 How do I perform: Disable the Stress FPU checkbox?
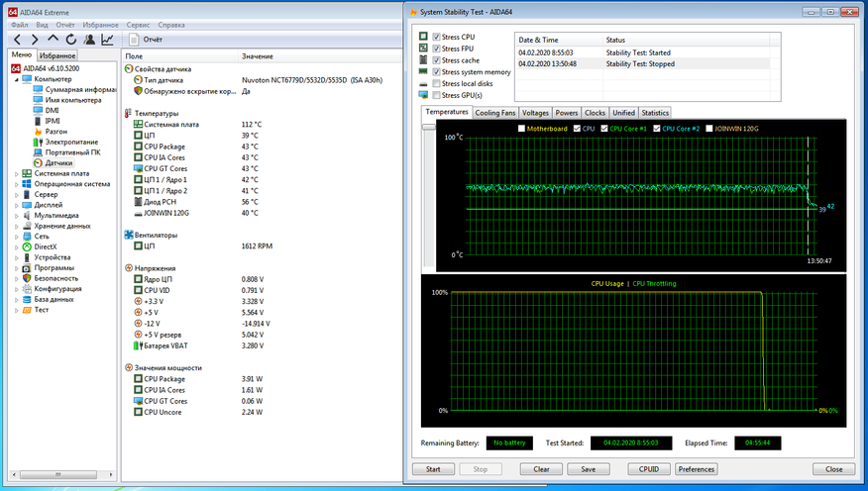pos(437,49)
